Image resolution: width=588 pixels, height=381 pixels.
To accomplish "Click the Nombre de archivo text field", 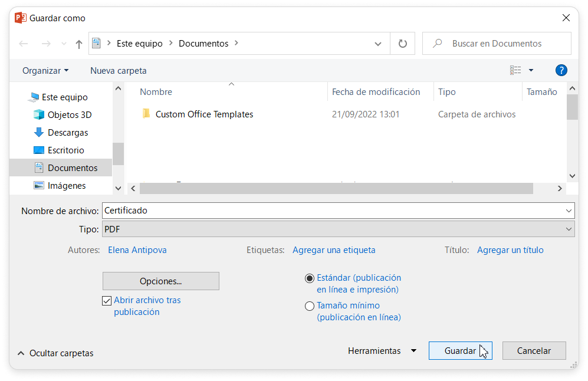I will coord(330,211).
